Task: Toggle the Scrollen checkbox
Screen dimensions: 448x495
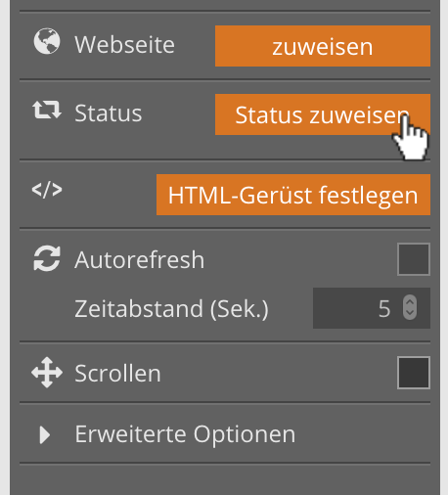Action: 414,373
